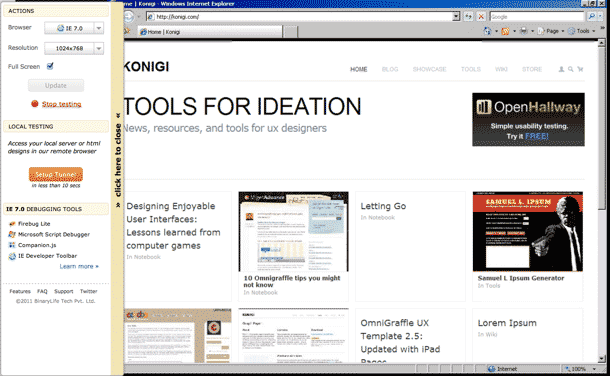Click the Try it FREE! link in ad
This screenshot has width=610, height=376.
pos(528,136)
